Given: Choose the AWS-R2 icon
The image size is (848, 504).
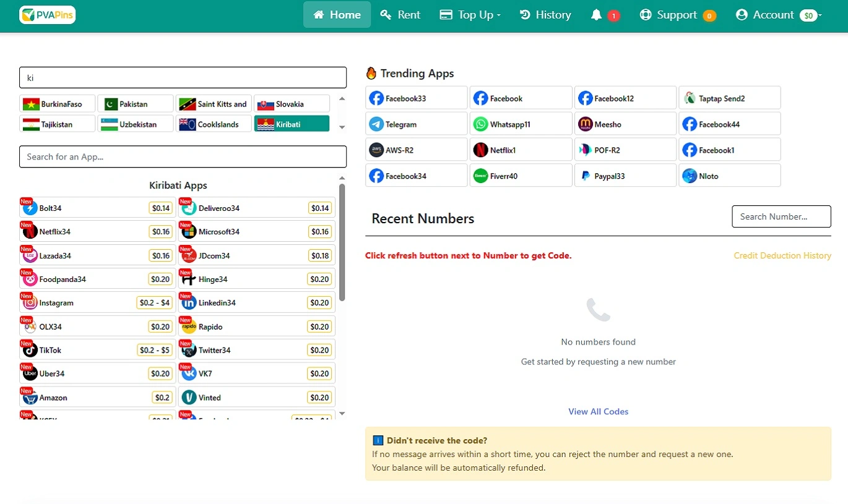Looking at the screenshot, I should point(376,150).
